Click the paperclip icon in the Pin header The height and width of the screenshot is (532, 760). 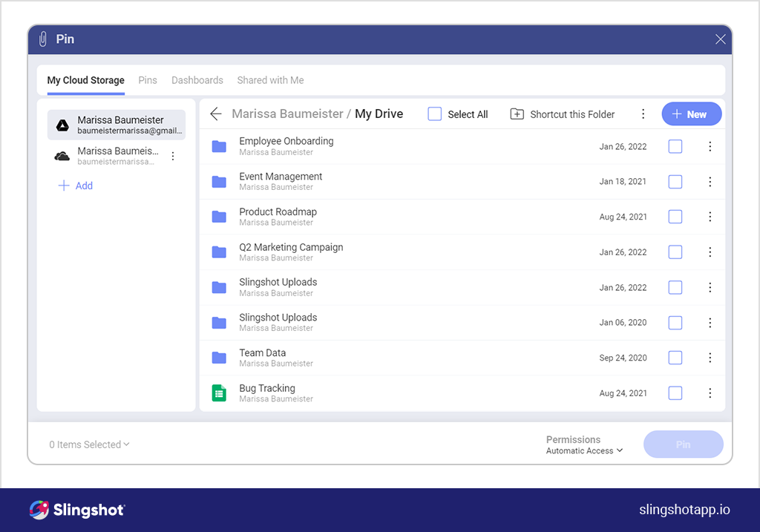click(x=42, y=39)
